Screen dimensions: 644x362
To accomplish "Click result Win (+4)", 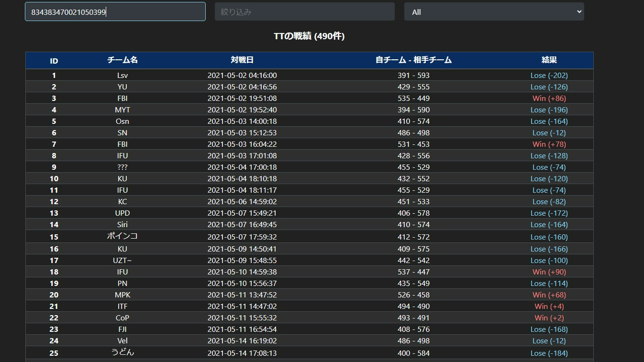I will tap(549, 306).
